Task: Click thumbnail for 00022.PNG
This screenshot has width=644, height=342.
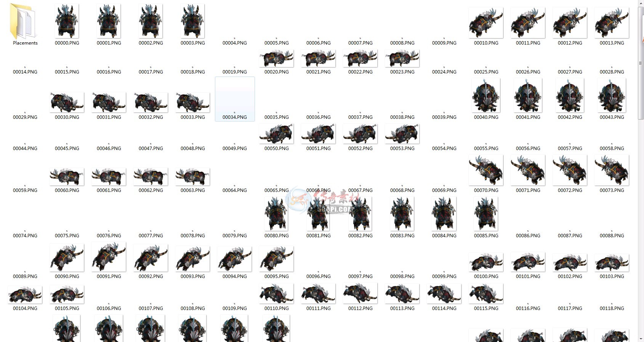Action: point(360,58)
